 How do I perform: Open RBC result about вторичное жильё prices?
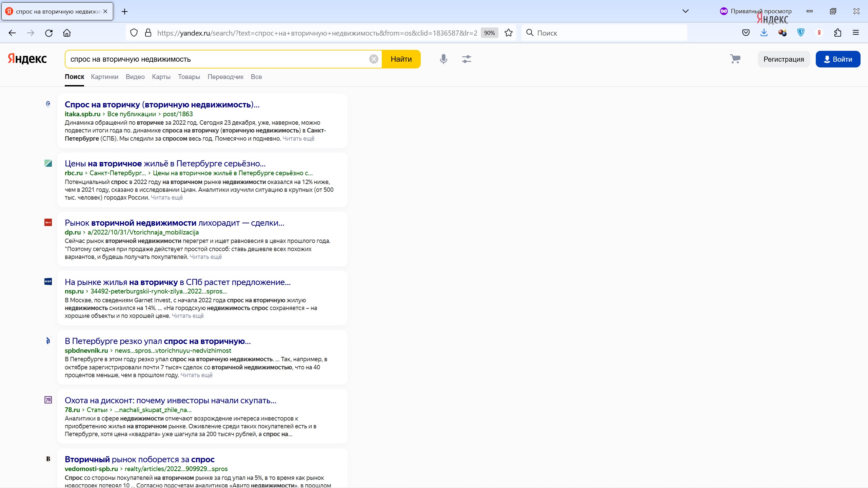point(165,164)
